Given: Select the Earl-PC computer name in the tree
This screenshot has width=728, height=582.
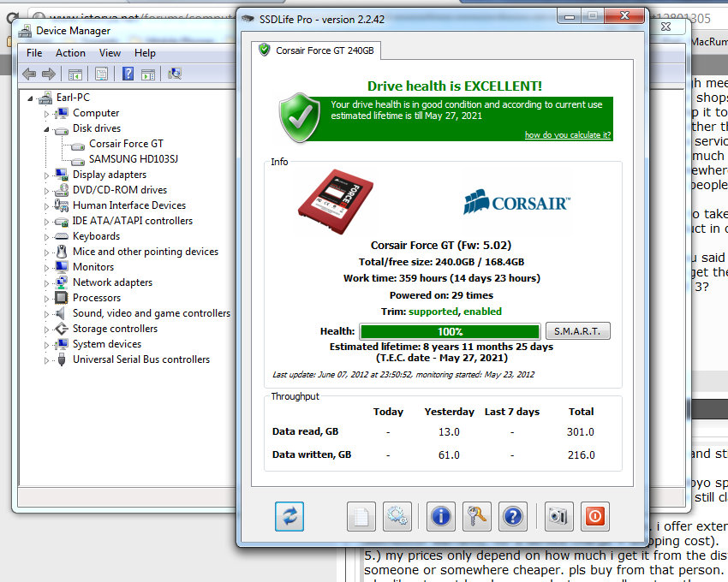Looking at the screenshot, I should click(x=73, y=98).
